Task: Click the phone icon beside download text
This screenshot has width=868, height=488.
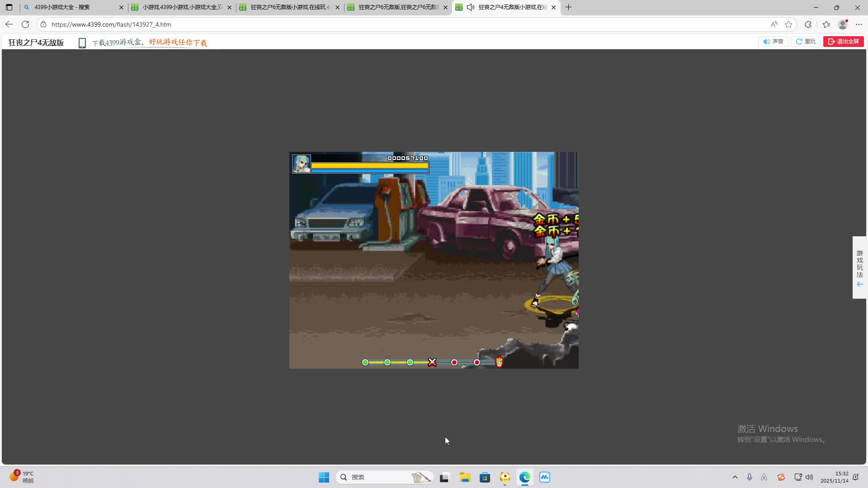Action: click(82, 43)
